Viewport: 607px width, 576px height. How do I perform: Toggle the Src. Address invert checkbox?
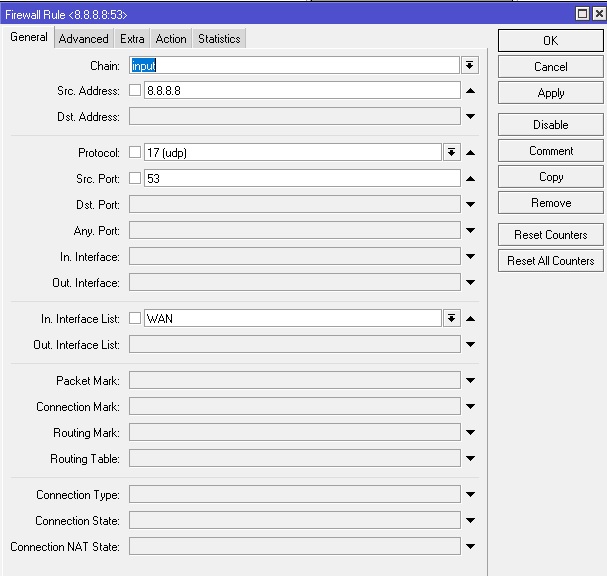point(135,90)
